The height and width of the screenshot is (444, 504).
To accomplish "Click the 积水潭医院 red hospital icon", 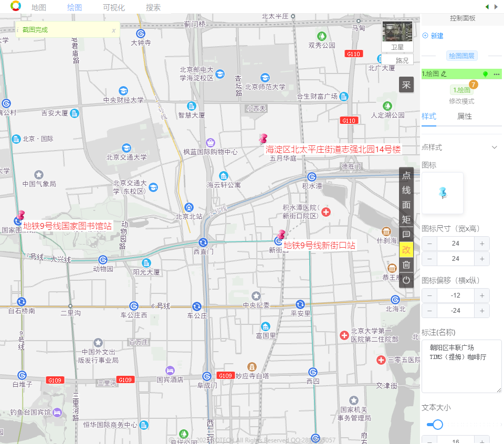I will coord(326,212).
